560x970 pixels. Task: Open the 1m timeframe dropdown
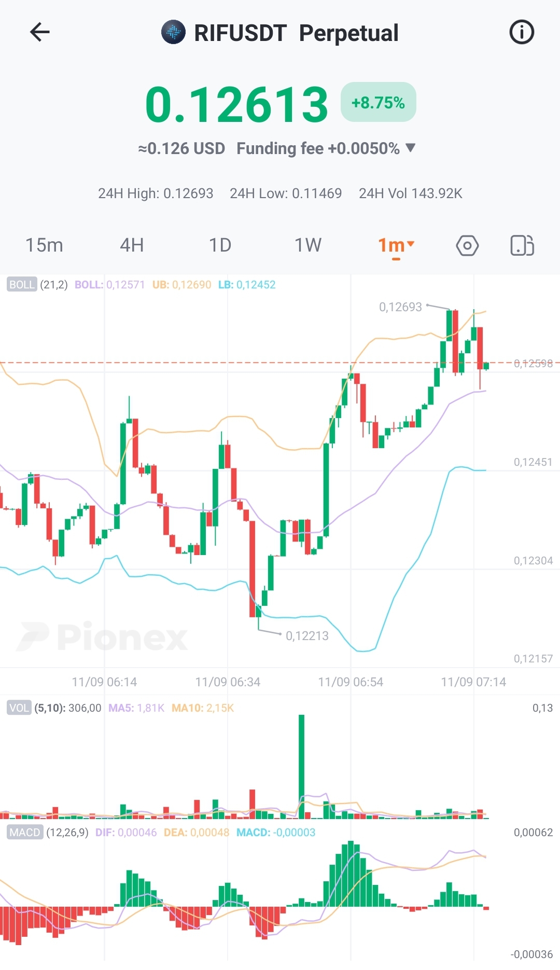point(396,245)
